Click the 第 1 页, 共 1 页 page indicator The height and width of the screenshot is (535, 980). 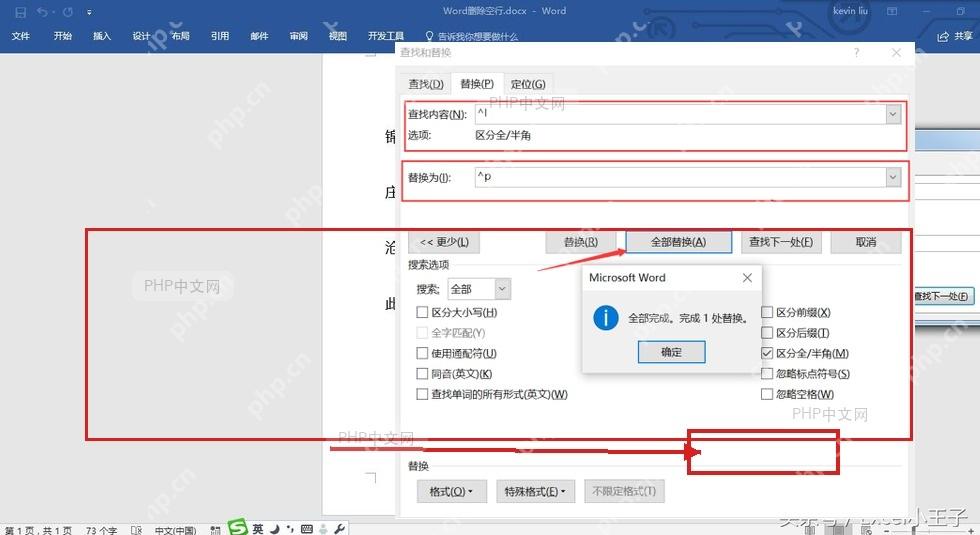pos(38,530)
